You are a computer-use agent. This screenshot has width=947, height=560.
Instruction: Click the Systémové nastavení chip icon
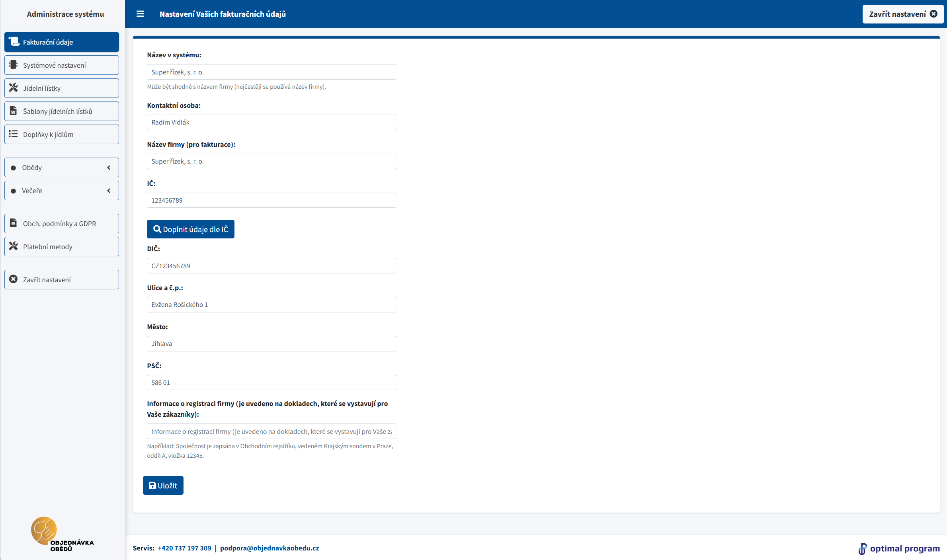coord(14,64)
